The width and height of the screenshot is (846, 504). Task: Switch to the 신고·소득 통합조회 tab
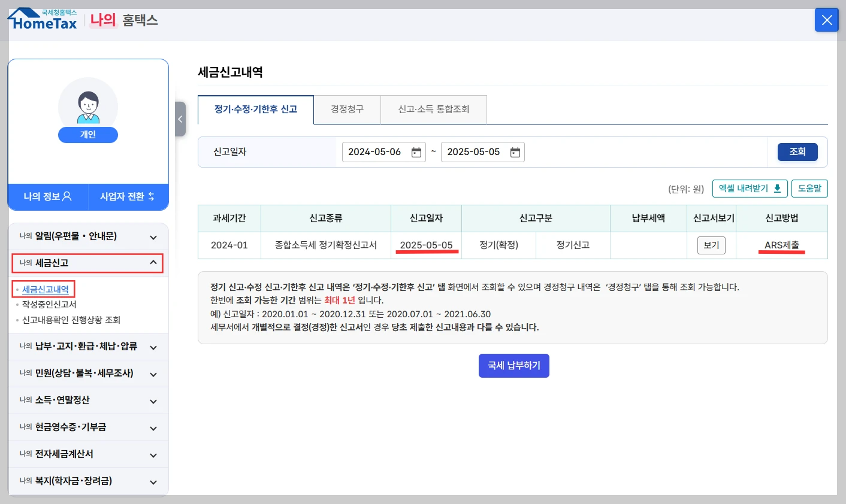[x=433, y=110]
